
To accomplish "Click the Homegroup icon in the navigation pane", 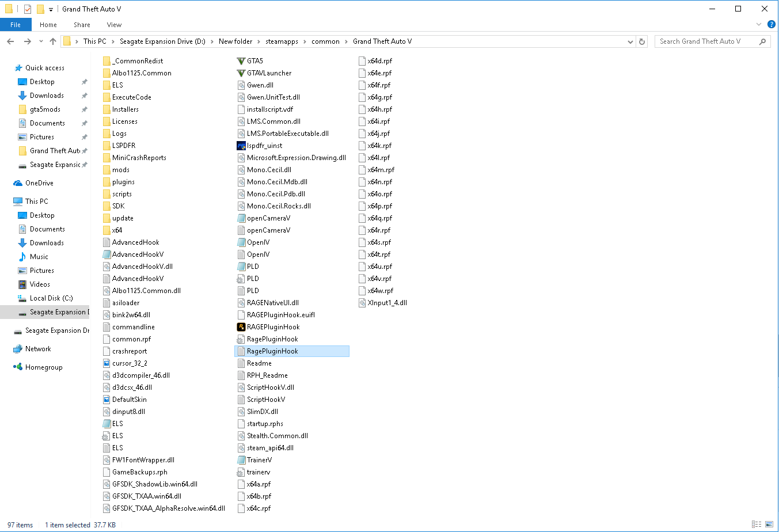I will click(18, 367).
